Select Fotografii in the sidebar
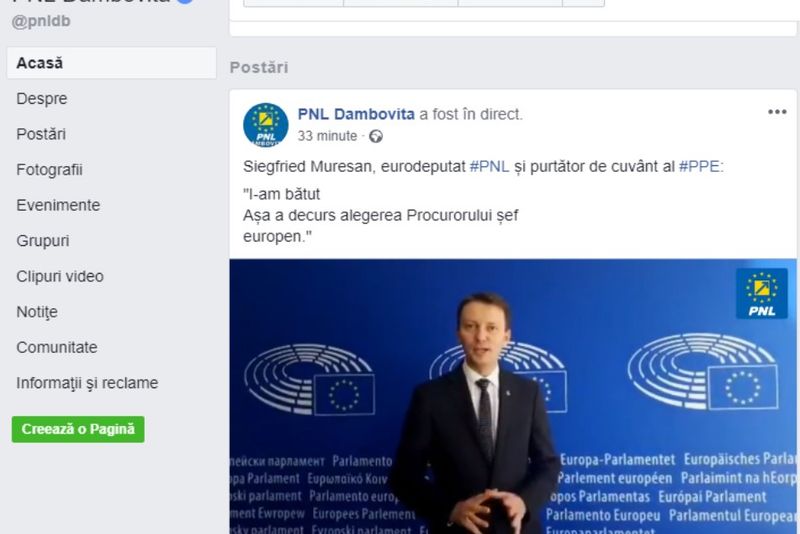This screenshot has width=800, height=534. (49, 170)
